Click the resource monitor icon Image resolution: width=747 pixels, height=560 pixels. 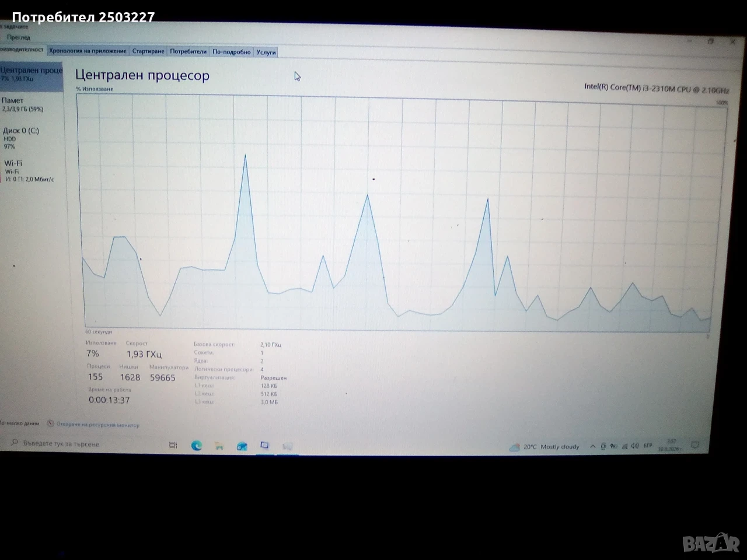[50, 424]
